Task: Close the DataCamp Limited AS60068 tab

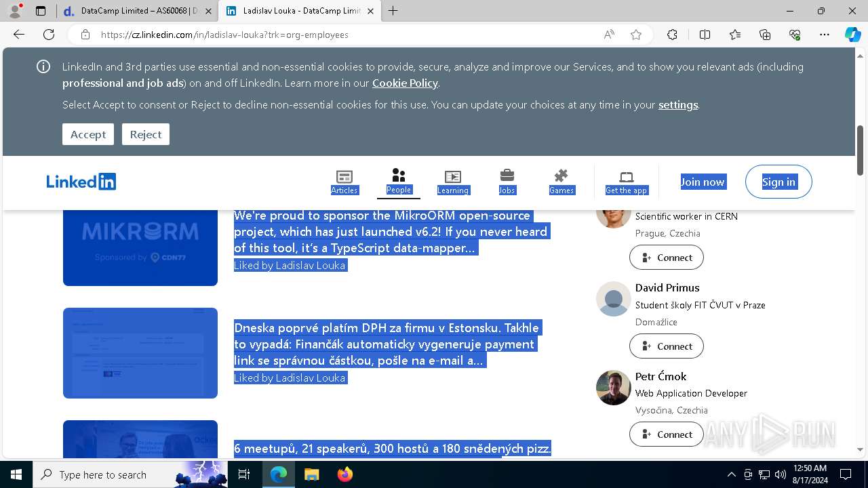Action: 208,11
